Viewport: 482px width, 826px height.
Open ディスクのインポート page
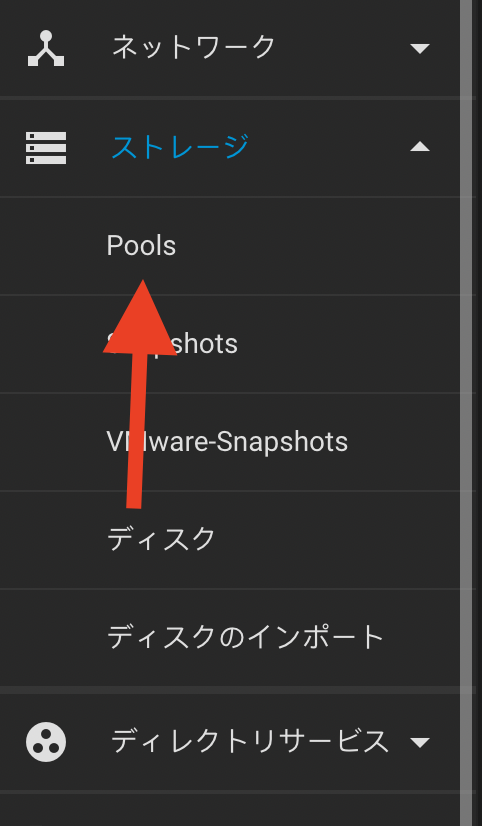(245, 637)
